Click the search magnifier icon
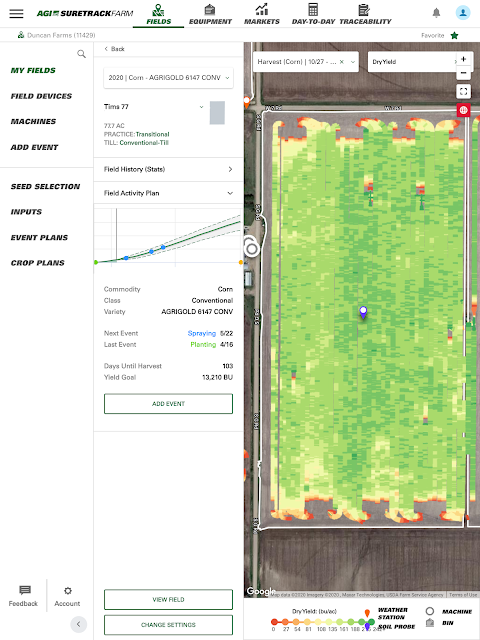480x640 pixels. tap(82, 54)
